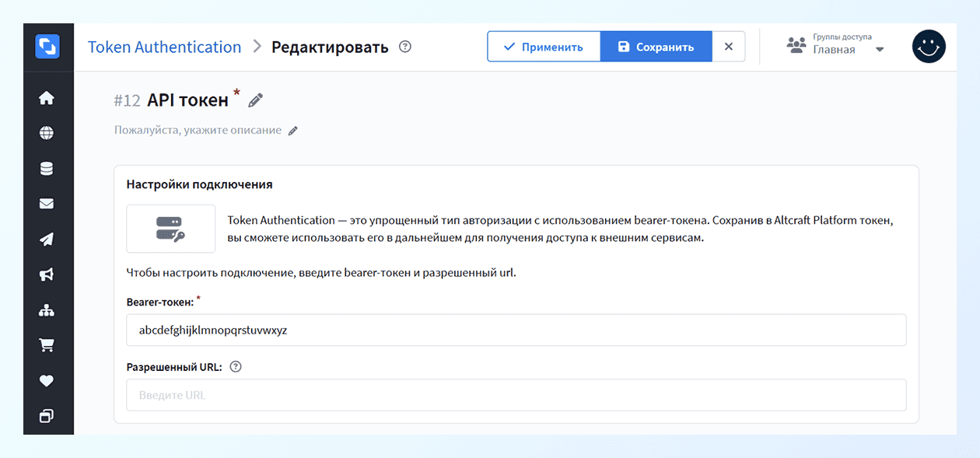
Task: Edit the description using its pencil icon
Action: 293,130
